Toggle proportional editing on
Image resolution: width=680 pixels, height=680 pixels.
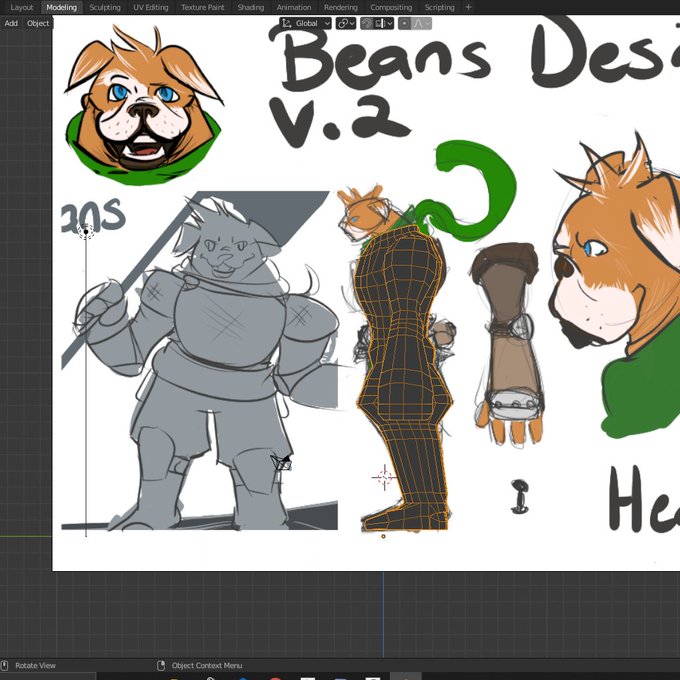pos(404,23)
